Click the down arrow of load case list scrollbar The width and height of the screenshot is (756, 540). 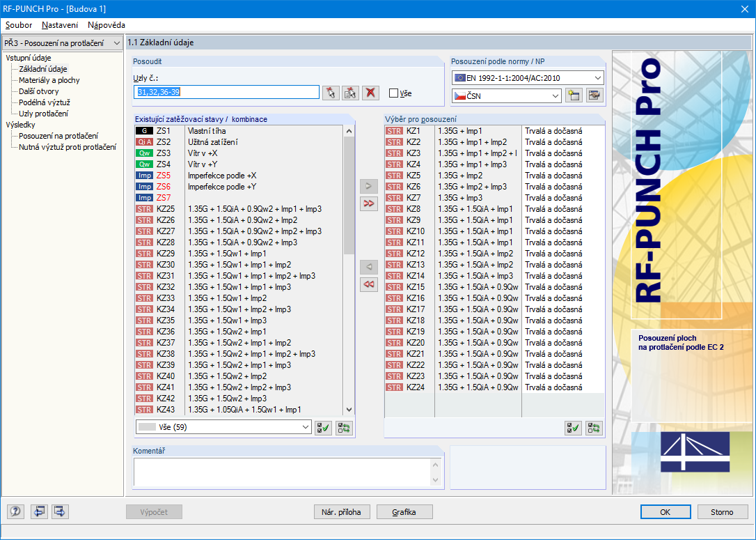pyautogui.click(x=349, y=410)
